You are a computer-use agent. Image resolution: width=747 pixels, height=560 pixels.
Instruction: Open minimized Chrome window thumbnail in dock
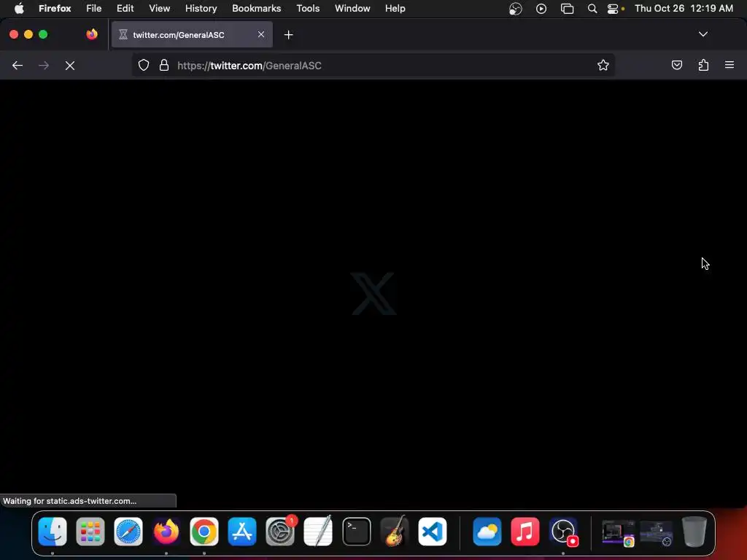(x=619, y=533)
